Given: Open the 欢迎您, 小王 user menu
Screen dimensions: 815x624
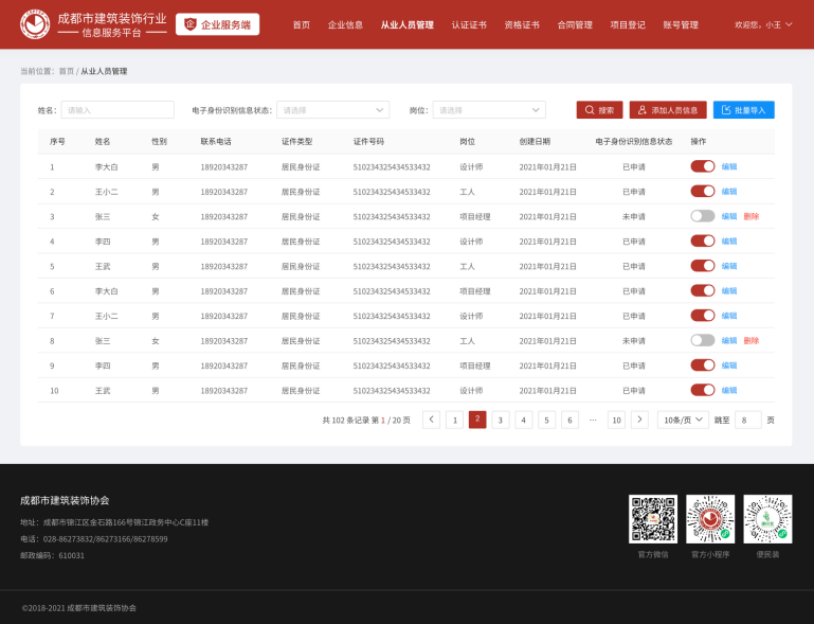Looking at the screenshot, I should tap(764, 25).
